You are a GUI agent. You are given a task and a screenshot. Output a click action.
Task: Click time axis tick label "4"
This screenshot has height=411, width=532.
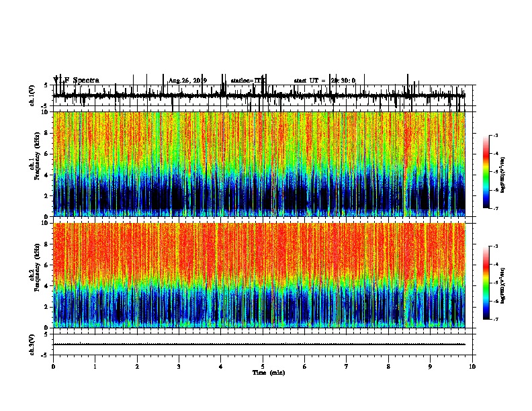pyautogui.click(x=221, y=367)
